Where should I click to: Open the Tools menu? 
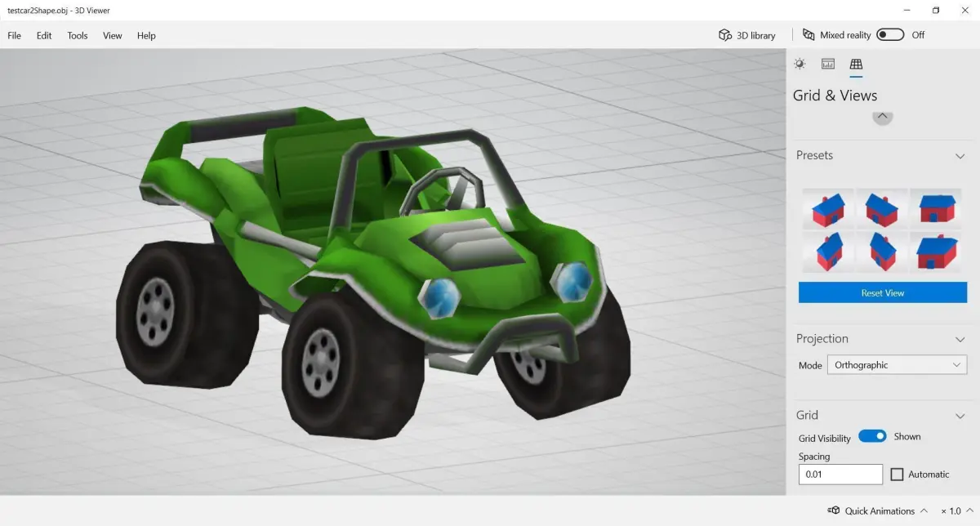78,36
